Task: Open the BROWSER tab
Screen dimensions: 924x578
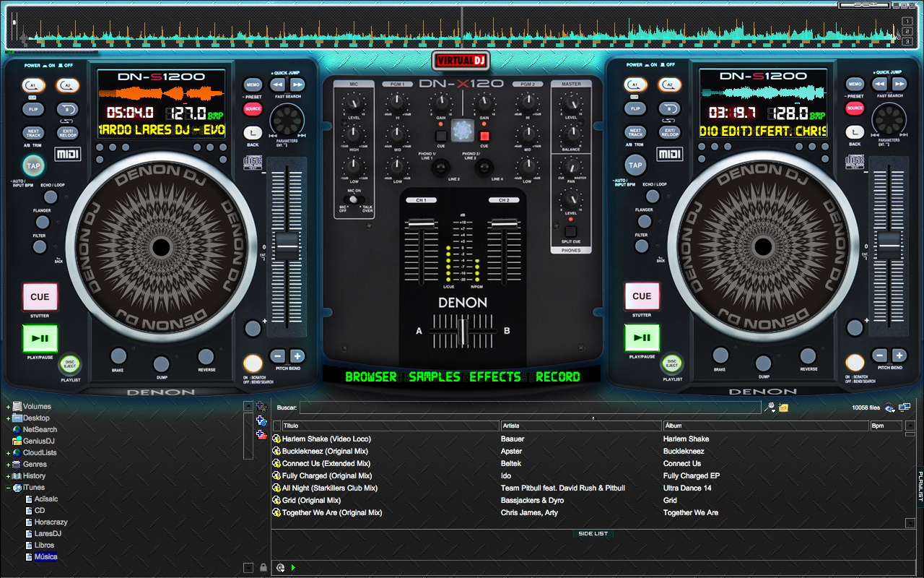Action: (x=371, y=376)
